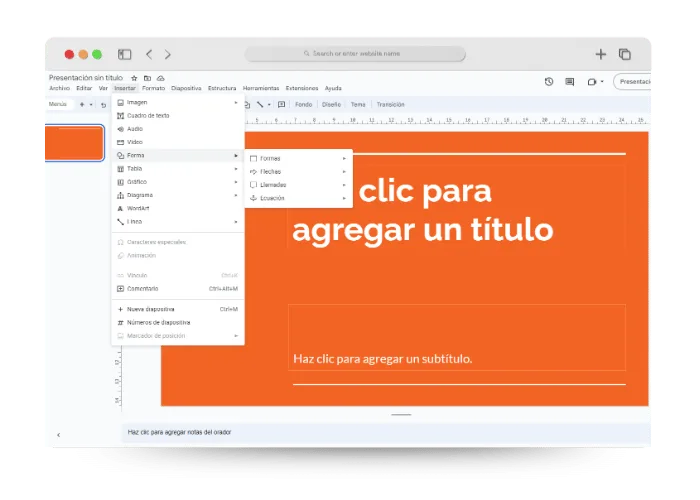The height and width of the screenshot is (500, 700).
Task: Click the Gráfico chart icon
Action: (x=120, y=182)
